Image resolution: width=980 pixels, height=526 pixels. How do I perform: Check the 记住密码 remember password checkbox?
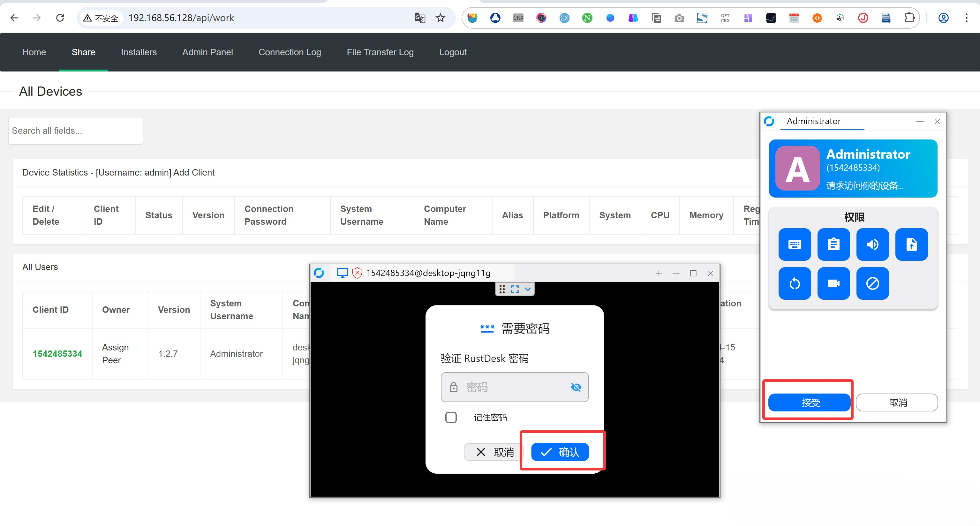(x=451, y=417)
